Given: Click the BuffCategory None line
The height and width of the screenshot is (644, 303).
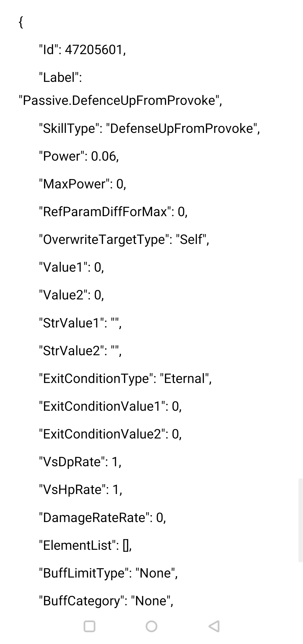Looking at the screenshot, I should (x=106, y=601).
